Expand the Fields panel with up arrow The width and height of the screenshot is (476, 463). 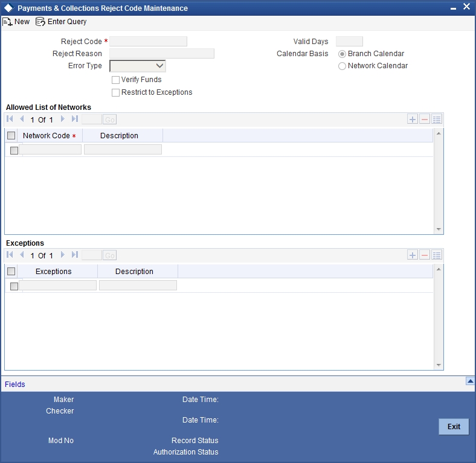(x=470, y=381)
